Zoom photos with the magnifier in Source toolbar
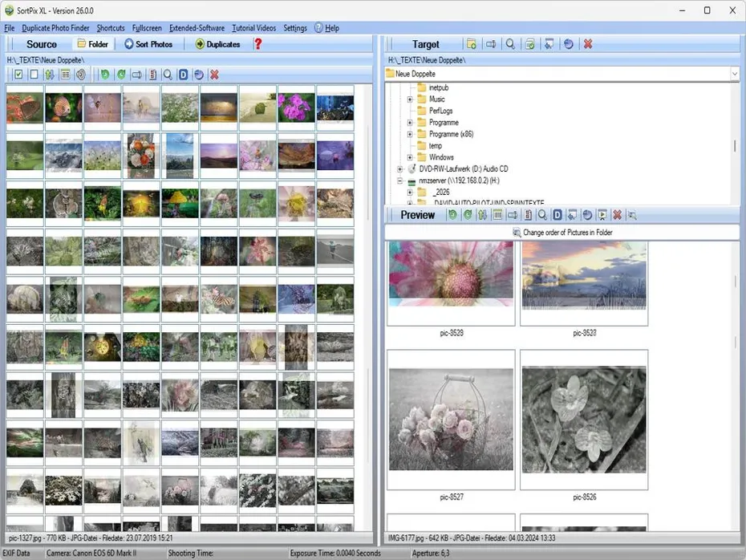This screenshot has height=560, width=746. 168,74
